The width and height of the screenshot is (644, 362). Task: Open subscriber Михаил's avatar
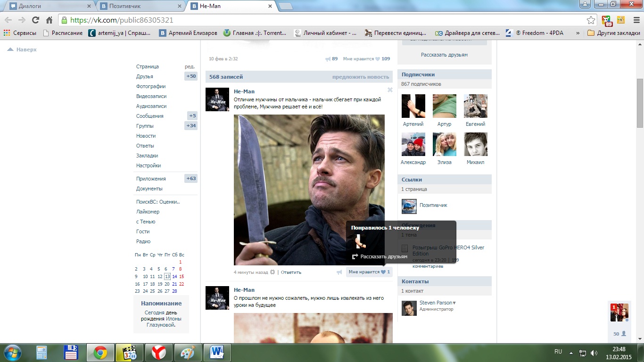(475, 144)
